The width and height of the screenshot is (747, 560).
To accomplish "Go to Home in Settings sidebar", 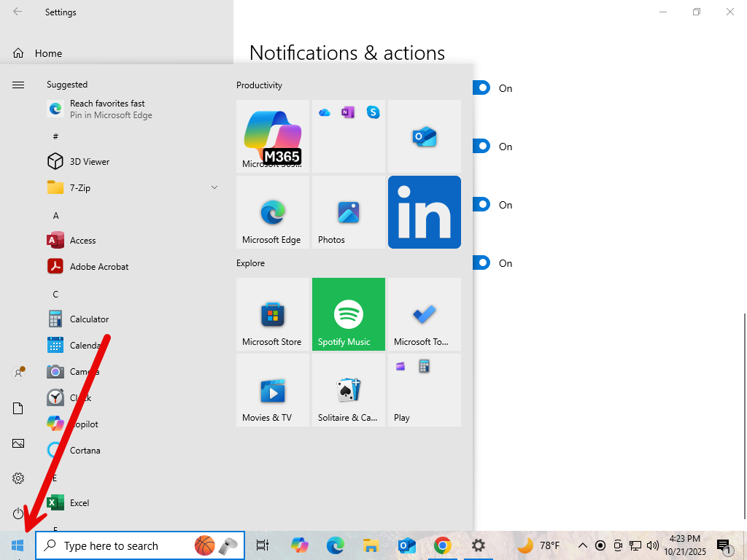I will coord(48,53).
